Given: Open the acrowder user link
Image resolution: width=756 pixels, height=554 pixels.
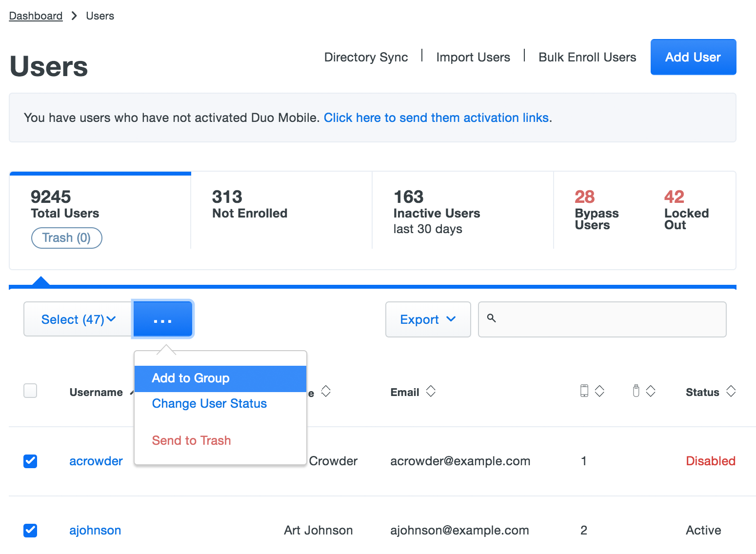Looking at the screenshot, I should pos(96,461).
